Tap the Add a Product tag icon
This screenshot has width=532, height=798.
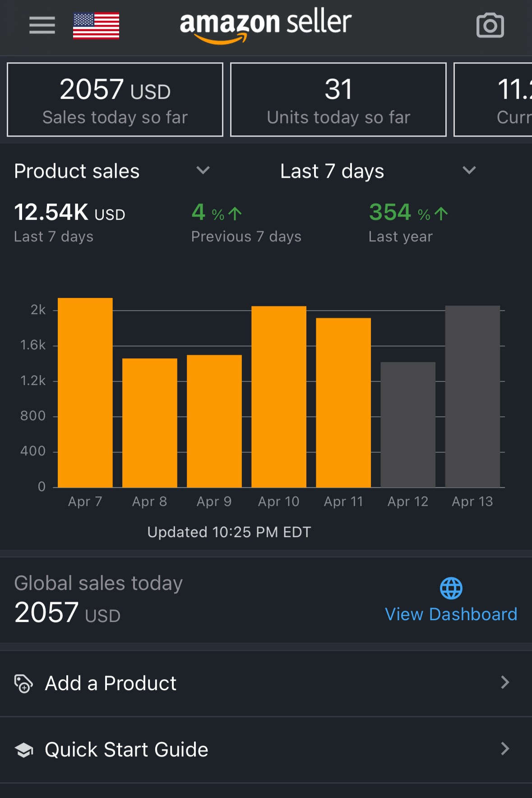[23, 683]
